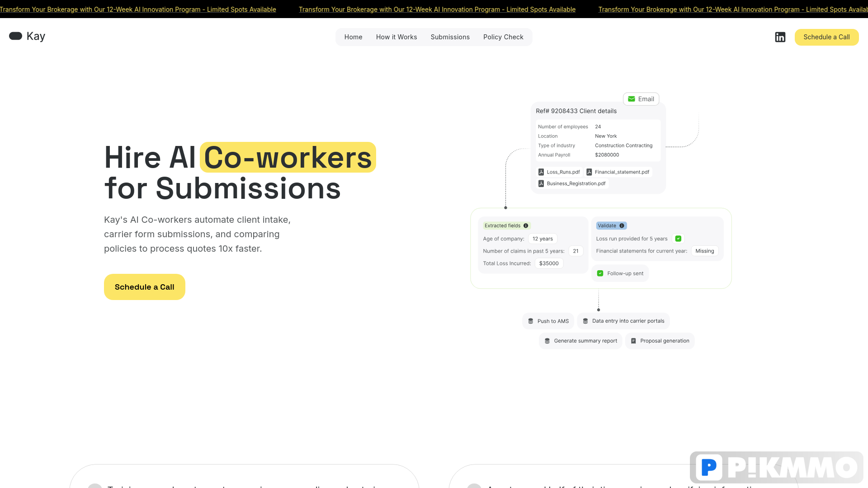Screen dimensions: 868x488
Task: Click the info icon beside Extracted fields
Action: (x=526, y=225)
